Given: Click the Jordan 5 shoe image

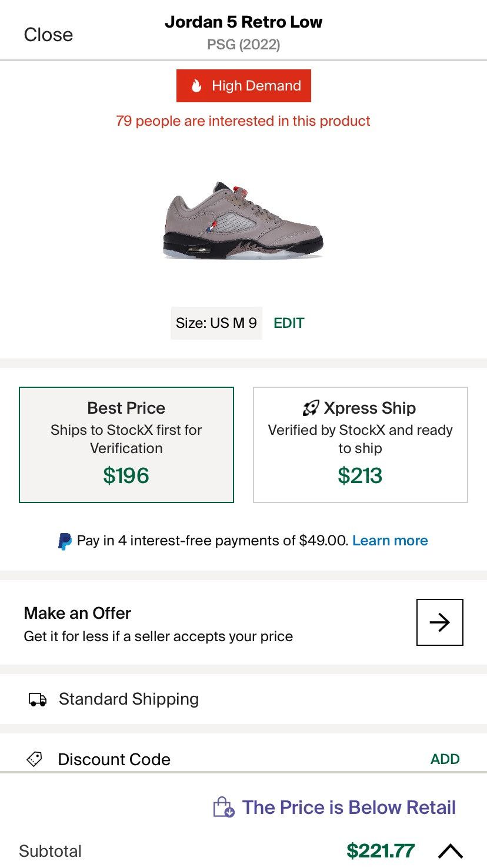Looking at the screenshot, I should [243, 220].
